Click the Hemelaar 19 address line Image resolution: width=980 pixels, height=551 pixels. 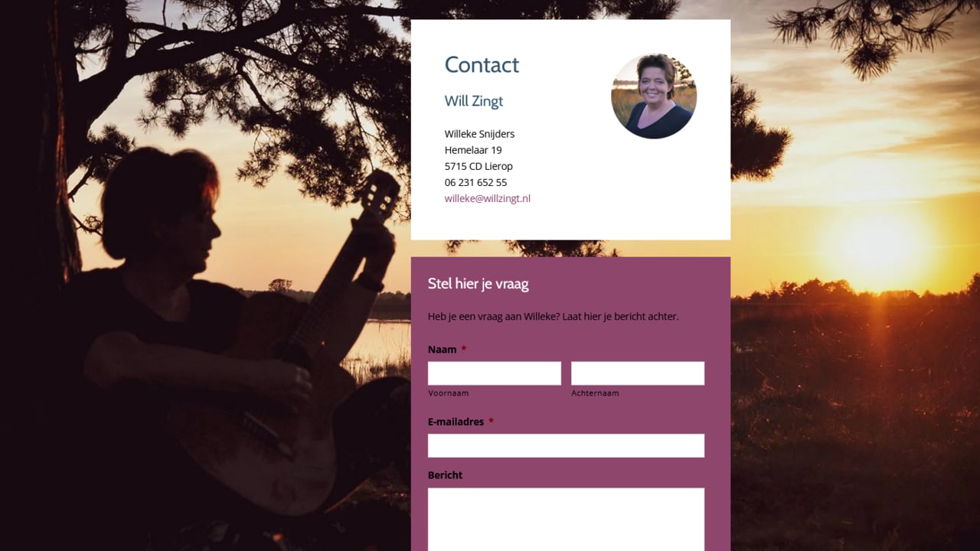(x=473, y=150)
